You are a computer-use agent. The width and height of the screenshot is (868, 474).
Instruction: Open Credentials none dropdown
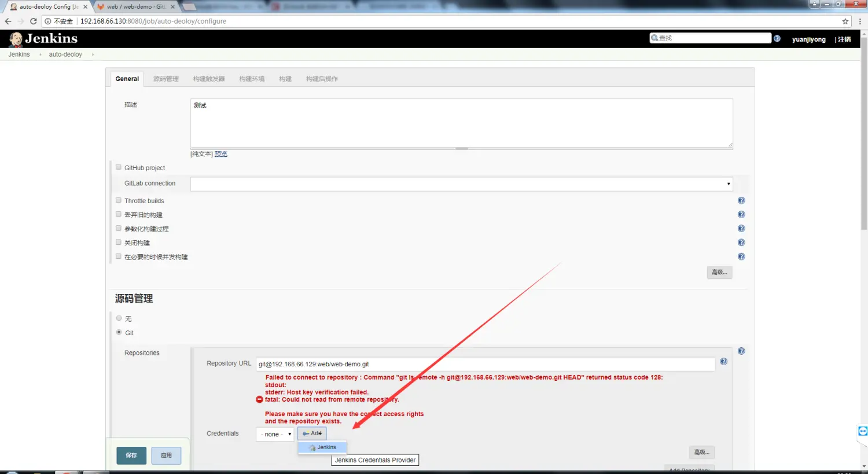pos(275,434)
